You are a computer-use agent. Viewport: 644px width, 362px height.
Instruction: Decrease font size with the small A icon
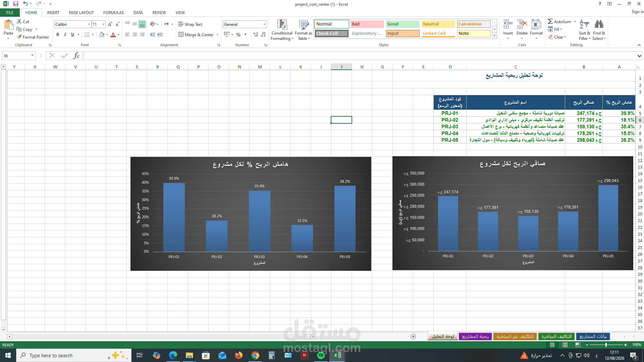117,24
